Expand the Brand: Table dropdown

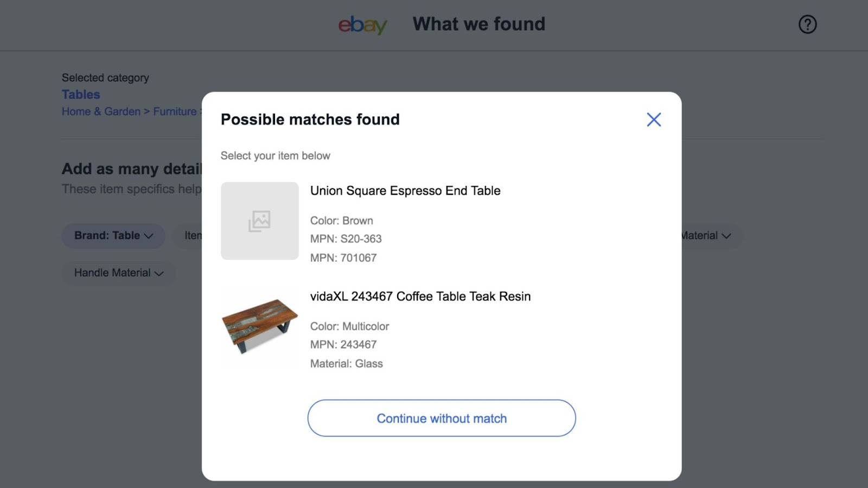(113, 236)
